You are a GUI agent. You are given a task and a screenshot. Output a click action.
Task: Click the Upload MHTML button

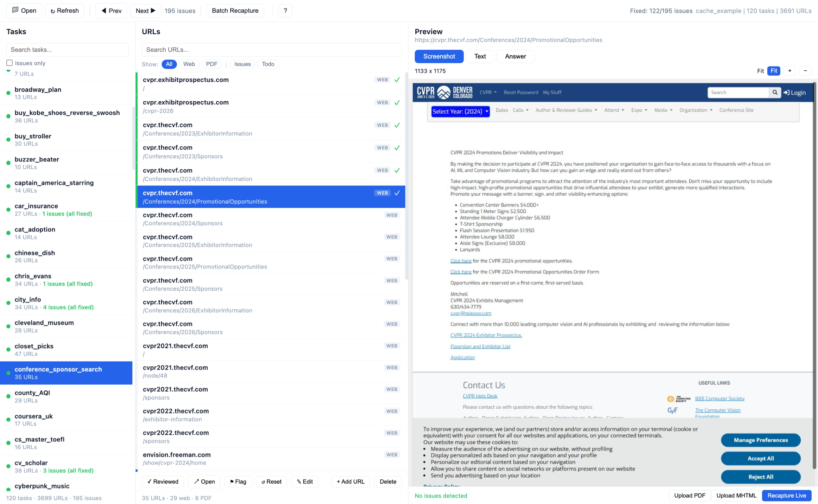[736, 495]
